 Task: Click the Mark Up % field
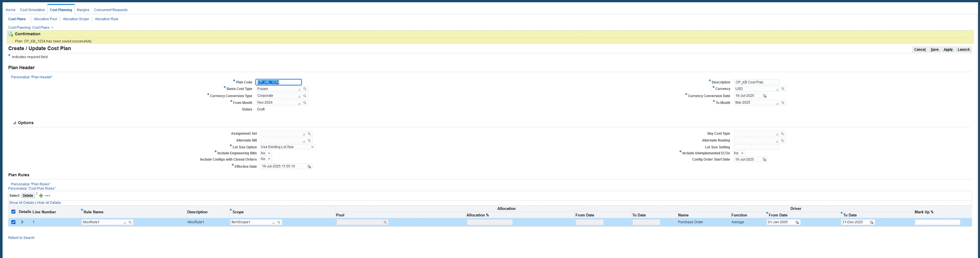point(938,222)
